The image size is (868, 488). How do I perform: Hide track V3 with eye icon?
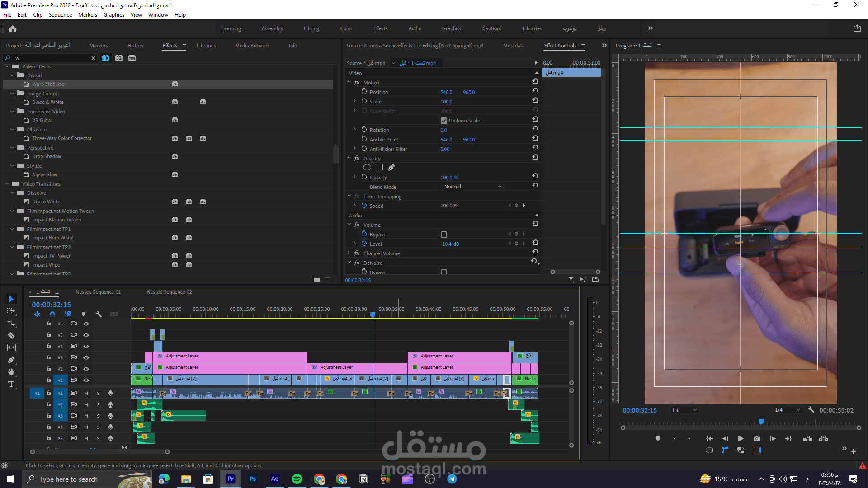tap(86, 357)
